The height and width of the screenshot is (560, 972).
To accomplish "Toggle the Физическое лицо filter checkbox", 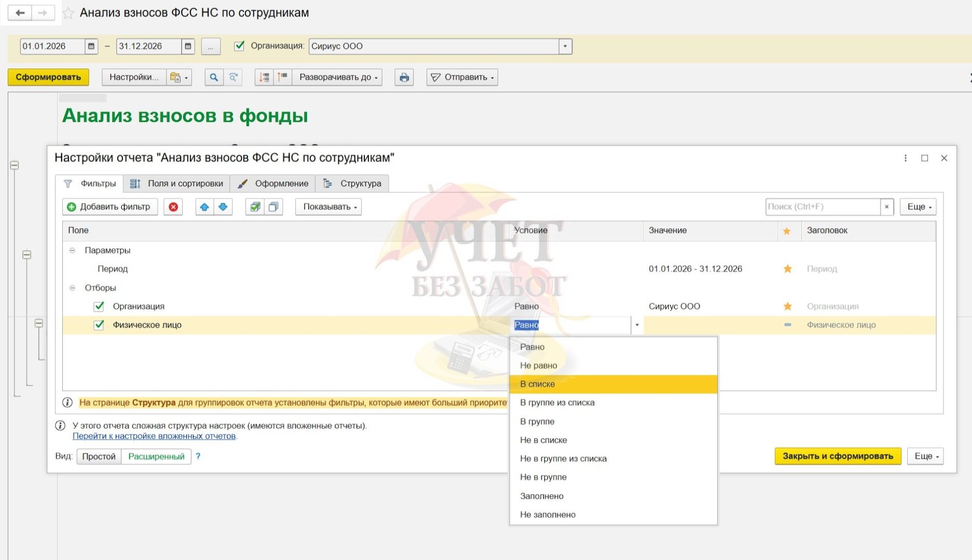I will point(99,325).
